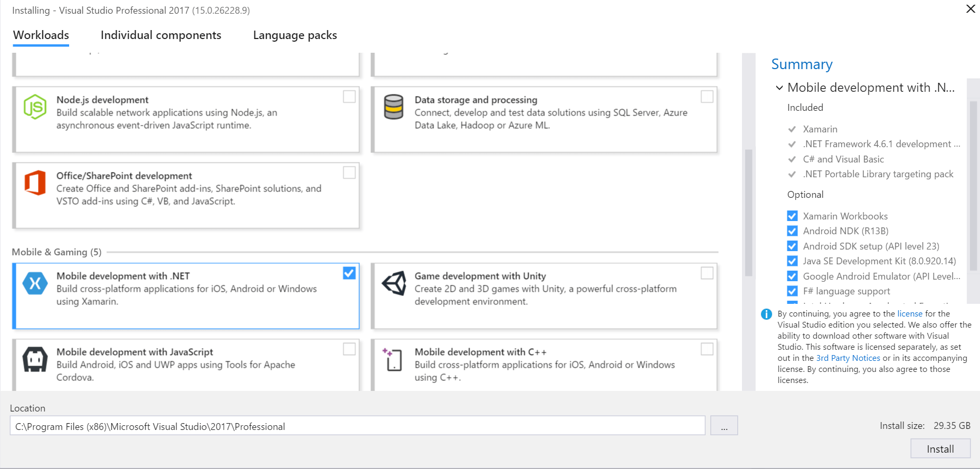
Task: Click the Optional section label
Action: click(805, 195)
